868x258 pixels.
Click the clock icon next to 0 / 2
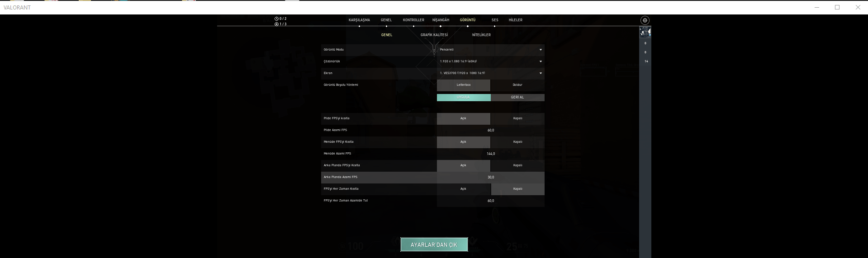(x=276, y=19)
